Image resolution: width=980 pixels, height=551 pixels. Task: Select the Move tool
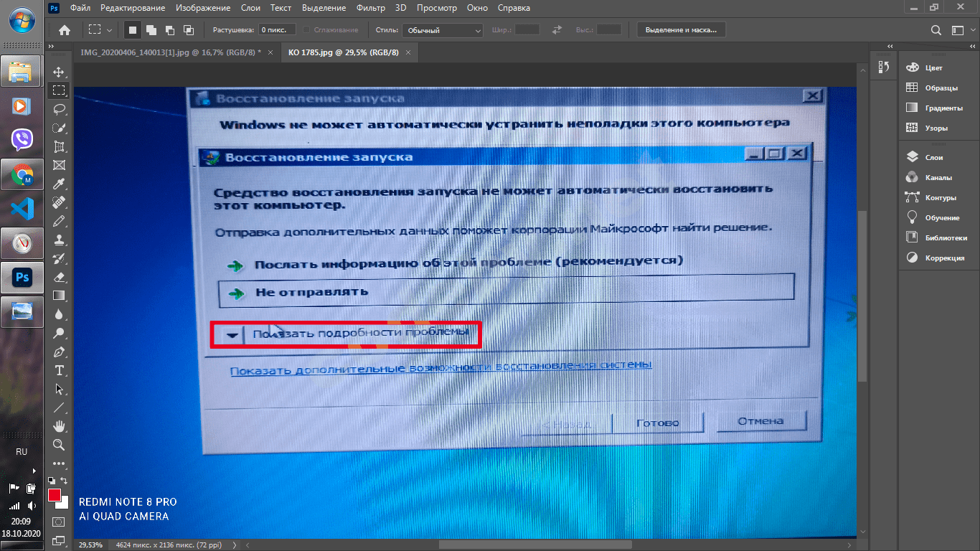(x=59, y=72)
